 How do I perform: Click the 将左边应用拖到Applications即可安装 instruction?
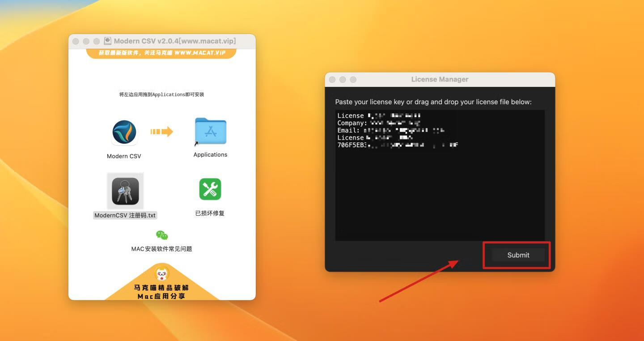click(x=161, y=94)
